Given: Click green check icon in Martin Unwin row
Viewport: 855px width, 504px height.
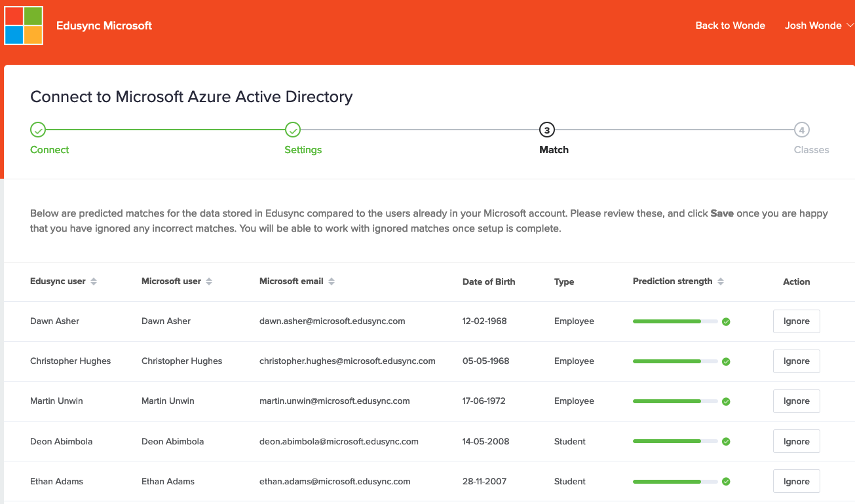Looking at the screenshot, I should click(726, 401).
